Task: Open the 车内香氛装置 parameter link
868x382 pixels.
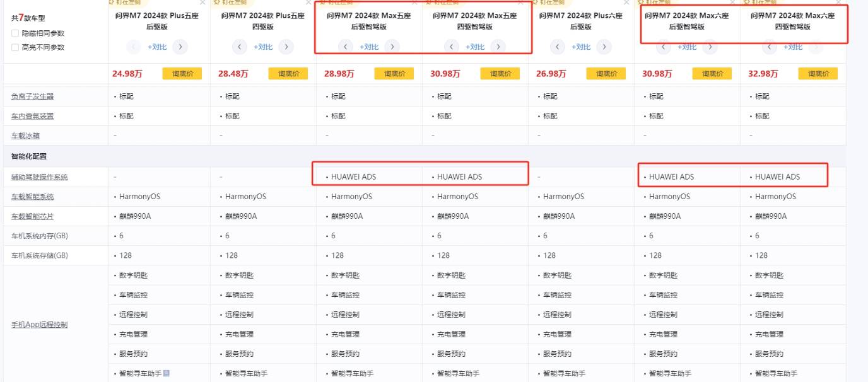Action: pyautogui.click(x=33, y=116)
